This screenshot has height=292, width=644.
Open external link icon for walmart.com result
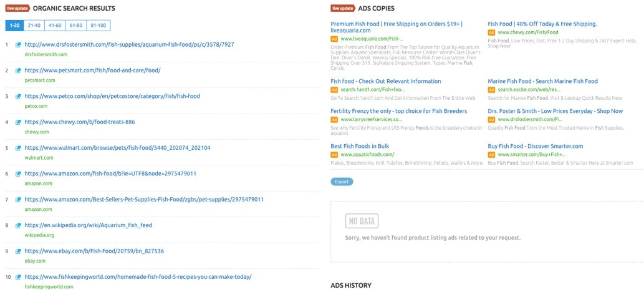[18, 148]
